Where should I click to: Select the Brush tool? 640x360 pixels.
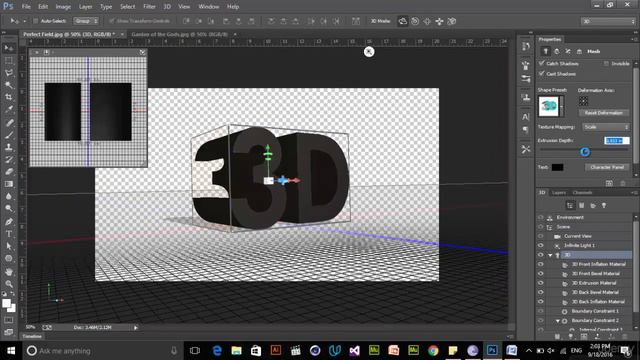pos(9,135)
